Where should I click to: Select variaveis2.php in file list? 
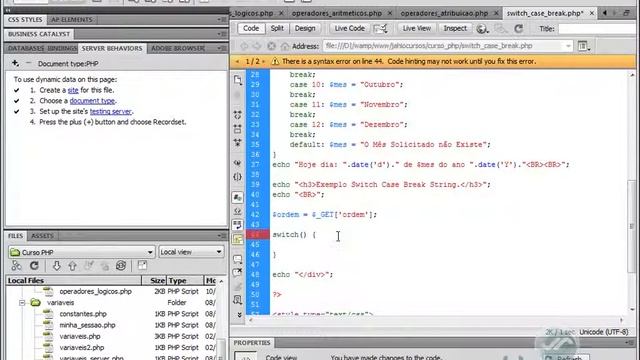(82, 348)
